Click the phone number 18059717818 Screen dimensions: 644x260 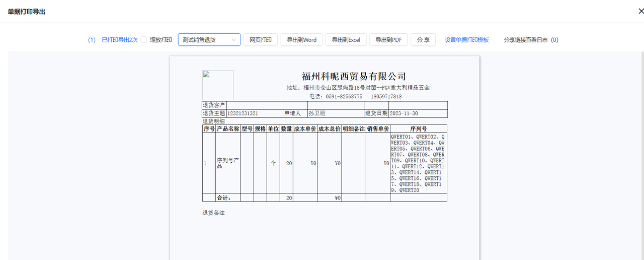pos(386,96)
